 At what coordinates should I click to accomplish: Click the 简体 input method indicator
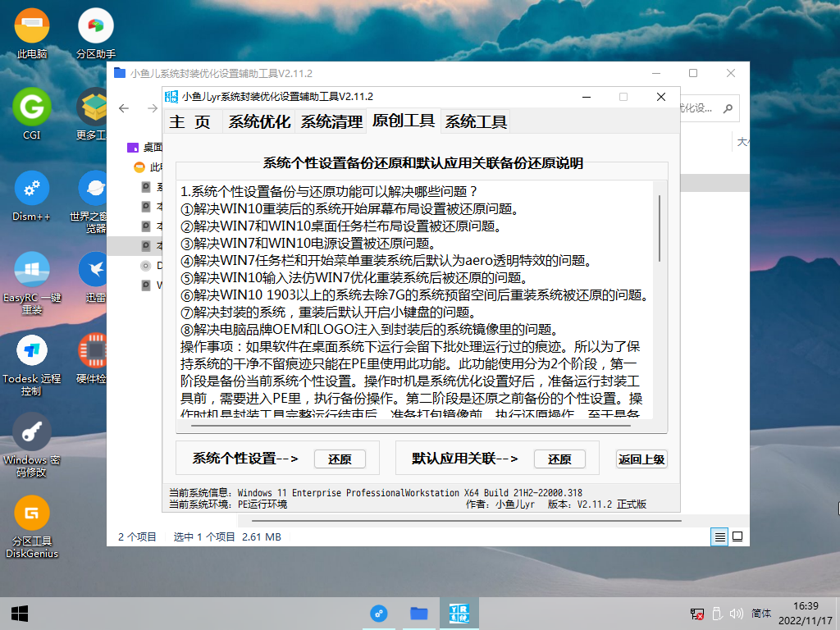pyautogui.click(x=761, y=614)
